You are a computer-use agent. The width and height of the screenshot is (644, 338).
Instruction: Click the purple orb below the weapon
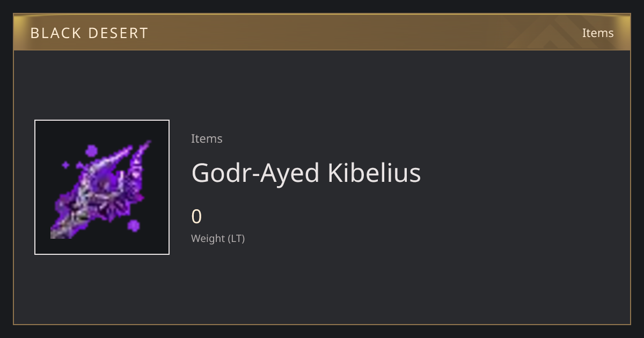click(x=134, y=225)
